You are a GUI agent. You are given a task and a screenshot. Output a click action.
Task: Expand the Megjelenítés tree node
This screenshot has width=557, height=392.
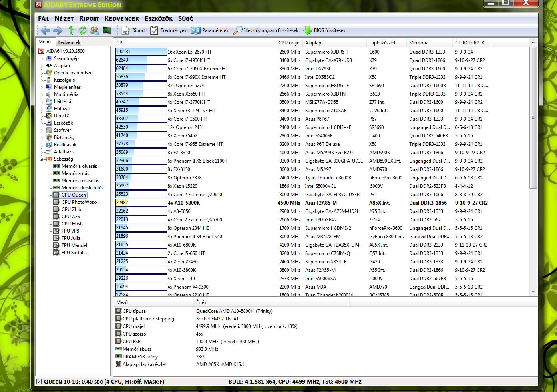pos(41,88)
